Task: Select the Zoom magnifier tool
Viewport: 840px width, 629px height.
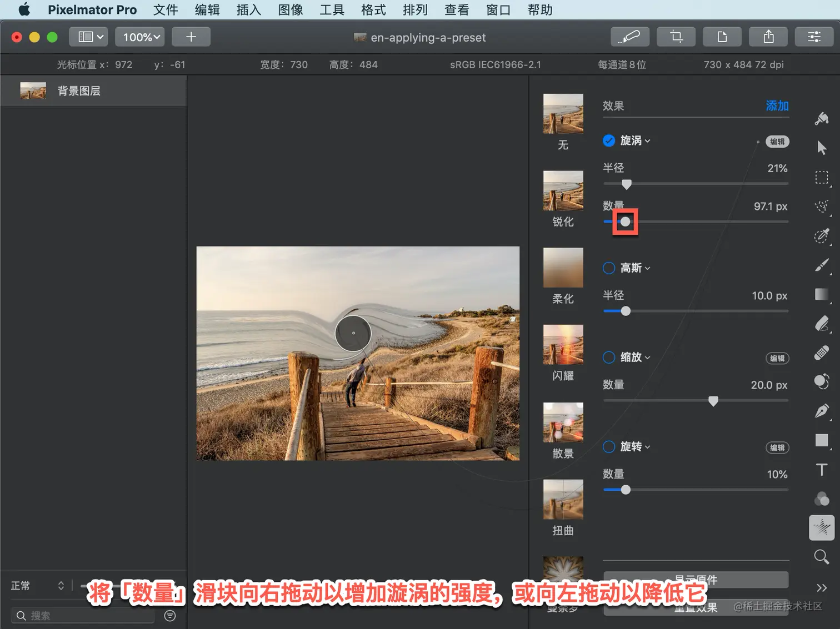Action: (822, 557)
